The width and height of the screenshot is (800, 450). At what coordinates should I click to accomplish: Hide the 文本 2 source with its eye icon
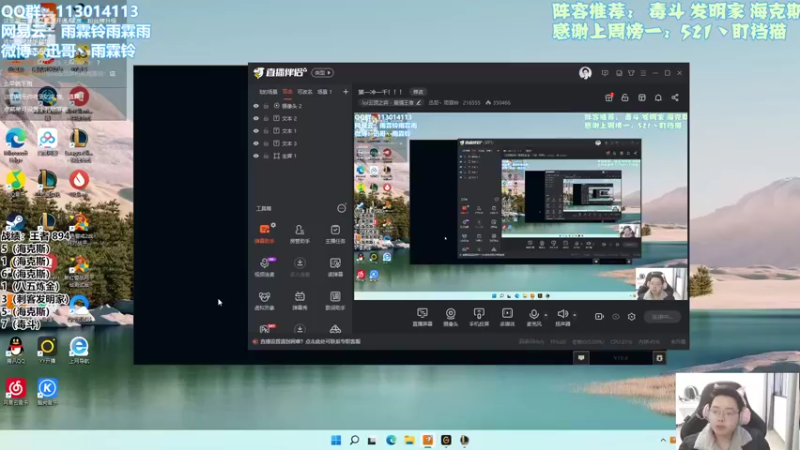[256, 118]
